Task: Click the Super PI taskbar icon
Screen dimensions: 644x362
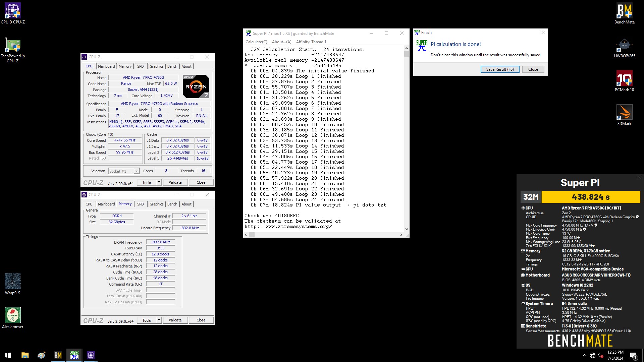Action: 74,355
